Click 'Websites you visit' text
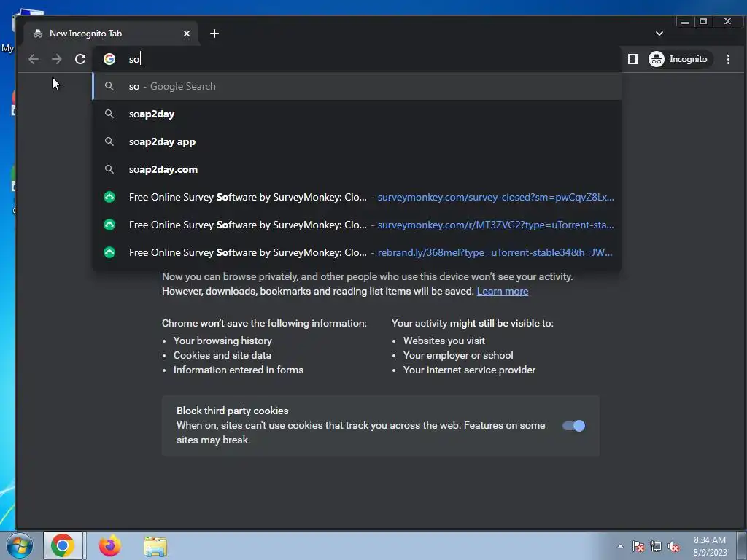747x560 pixels. click(444, 341)
